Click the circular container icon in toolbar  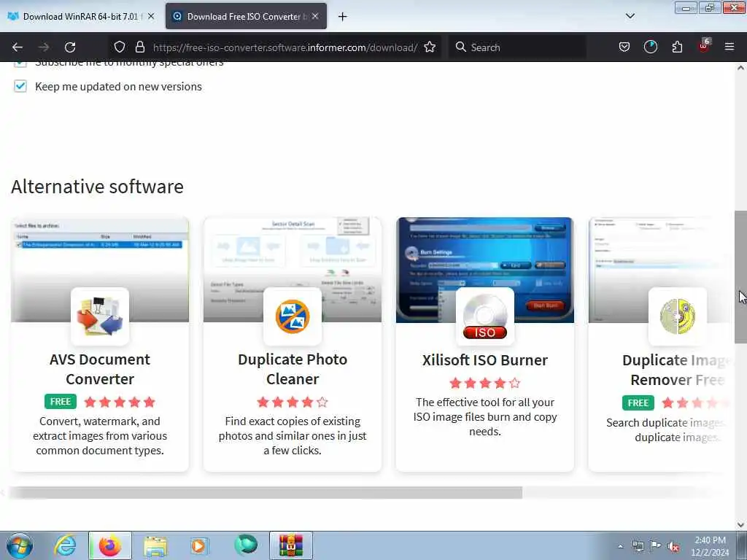tap(650, 47)
